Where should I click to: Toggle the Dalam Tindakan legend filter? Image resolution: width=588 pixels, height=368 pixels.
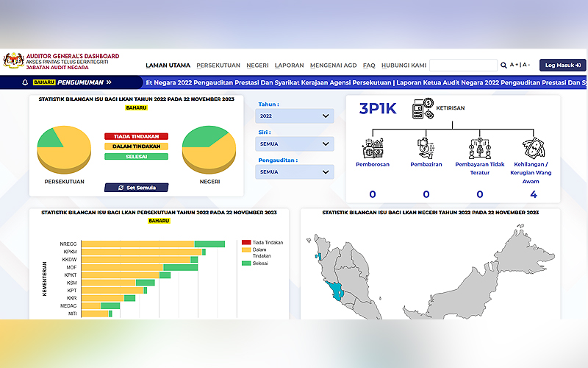pyautogui.click(x=136, y=146)
